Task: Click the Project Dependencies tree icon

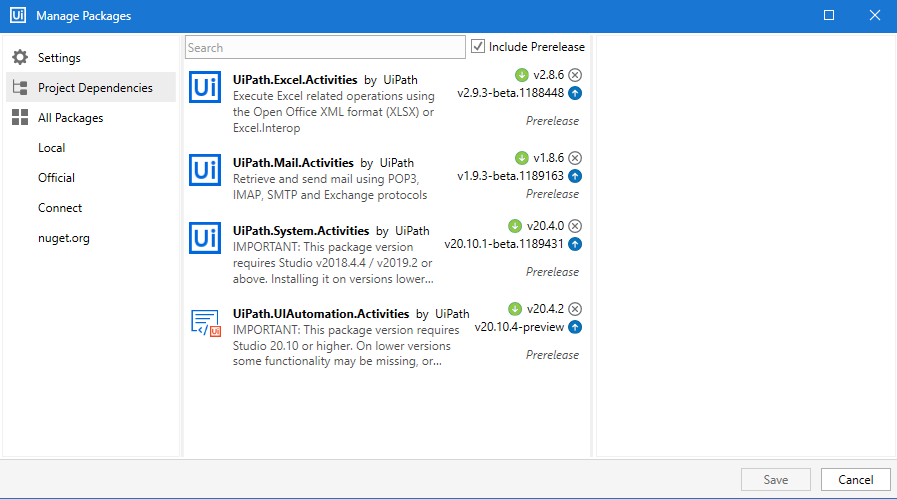Action: click(x=20, y=88)
